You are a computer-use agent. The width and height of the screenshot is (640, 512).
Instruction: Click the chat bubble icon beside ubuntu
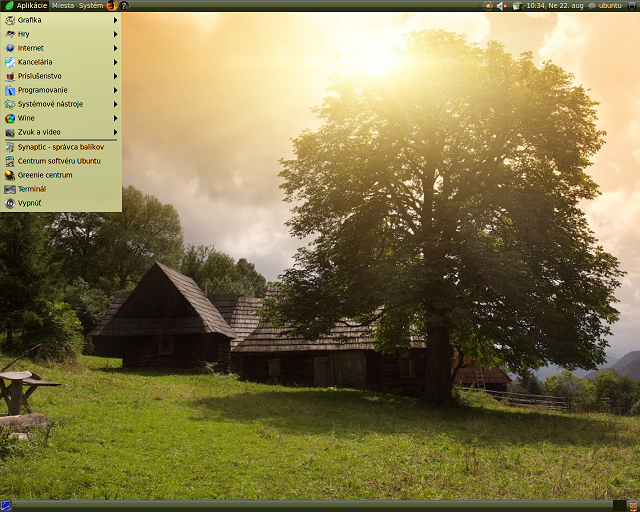pos(591,6)
